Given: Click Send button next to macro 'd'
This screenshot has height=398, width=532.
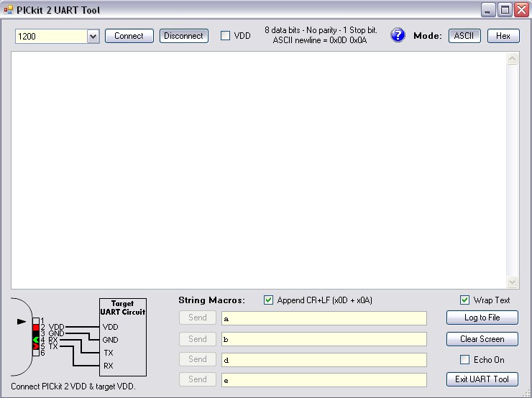Looking at the screenshot, I should click(198, 359).
